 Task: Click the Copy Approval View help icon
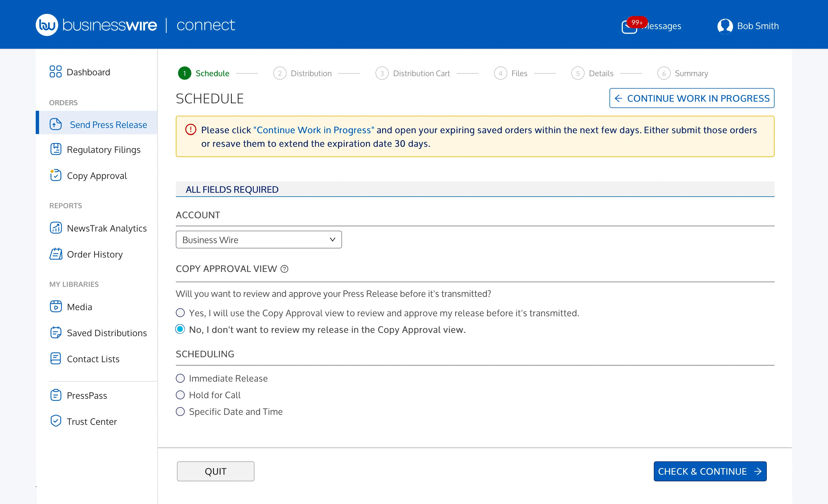284,269
